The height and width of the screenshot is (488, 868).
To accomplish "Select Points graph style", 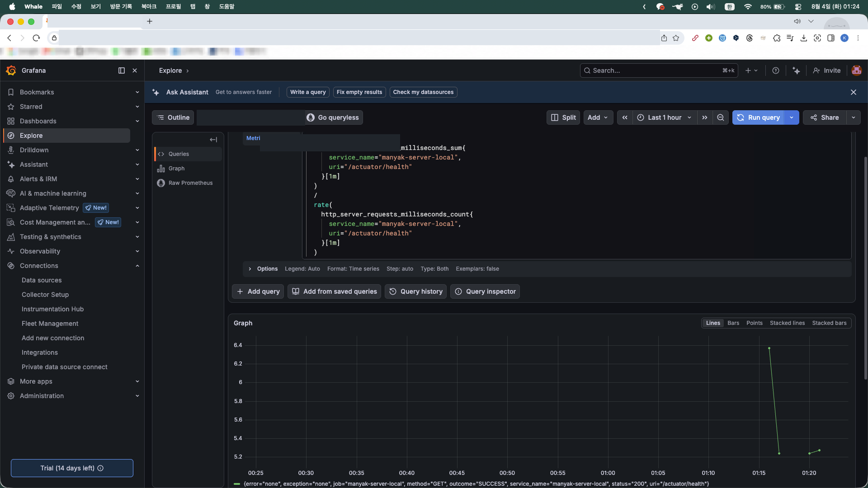I will pos(754,323).
